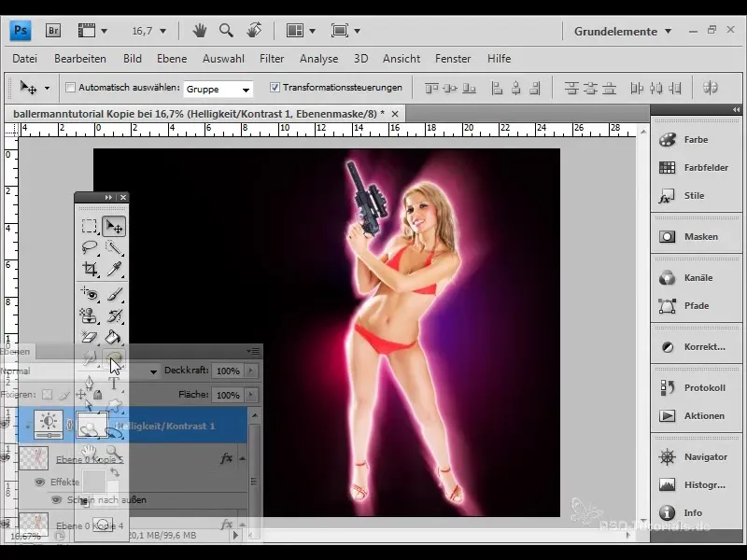The height and width of the screenshot is (560, 747).
Task: Launch Adobe Bridge with the Br button
Action: pyautogui.click(x=53, y=31)
